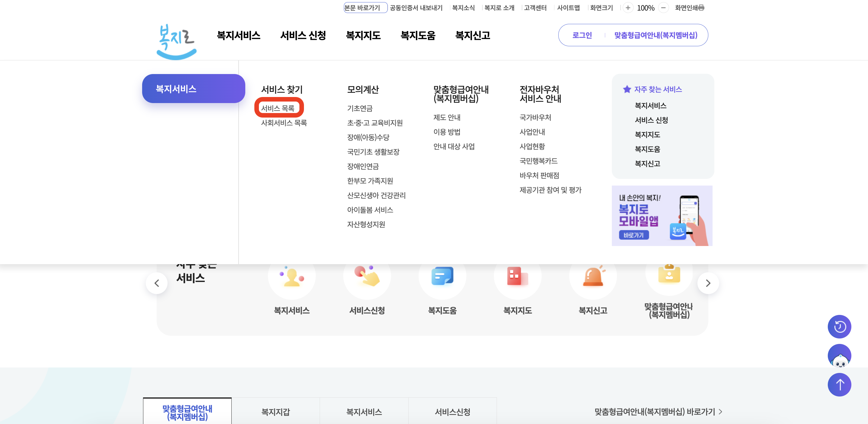Click the 로그인 button
This screenshot has height=424, width=868.
[582, 35]
